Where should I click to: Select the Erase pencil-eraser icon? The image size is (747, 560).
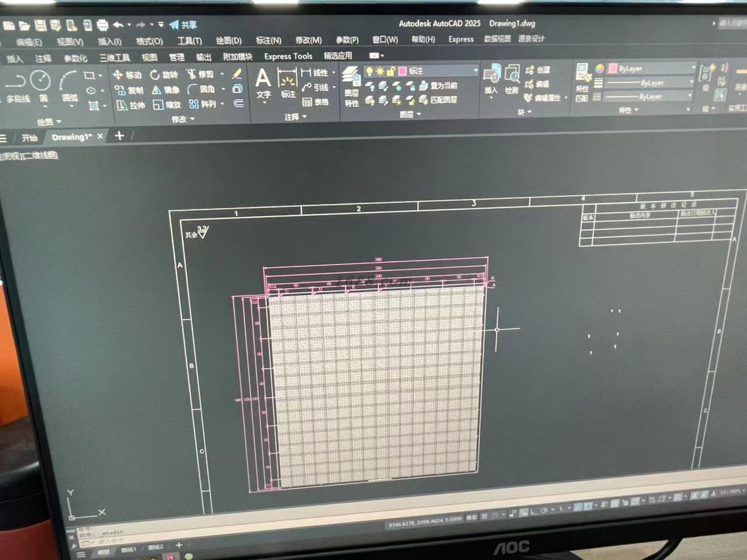[237, 74]
